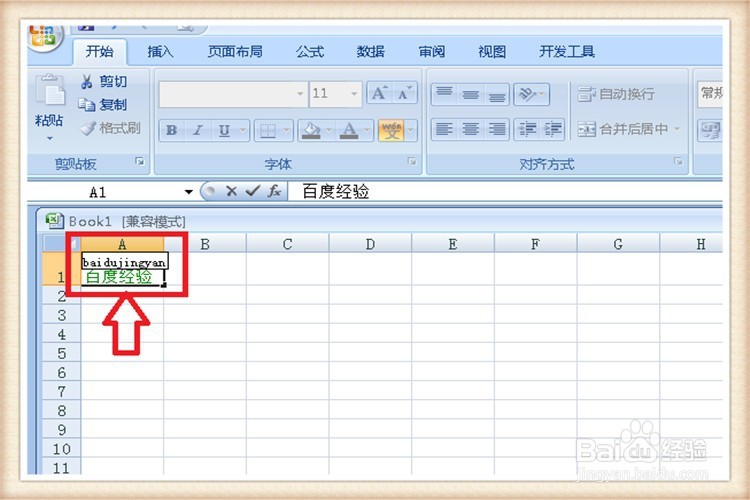This screenshot has width=750, height=500.
Task: Click the Align Text Left icon
Action: 444,129
